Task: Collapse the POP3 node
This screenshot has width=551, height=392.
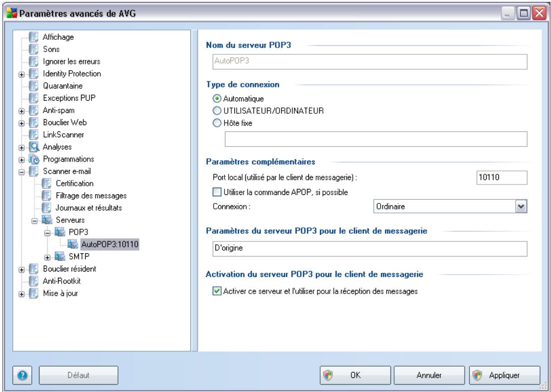Action: [x=48, y=233]
